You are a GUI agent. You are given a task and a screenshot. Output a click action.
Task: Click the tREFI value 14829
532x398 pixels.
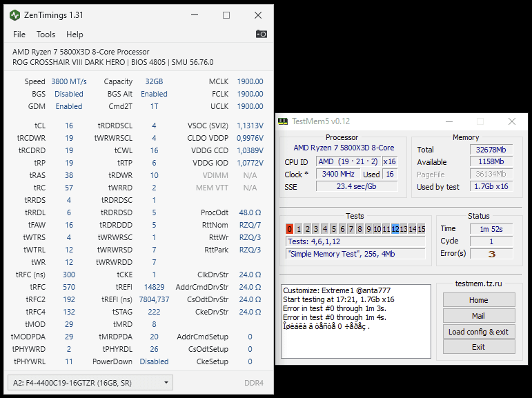pyautogui.click(x=154, y=287)
